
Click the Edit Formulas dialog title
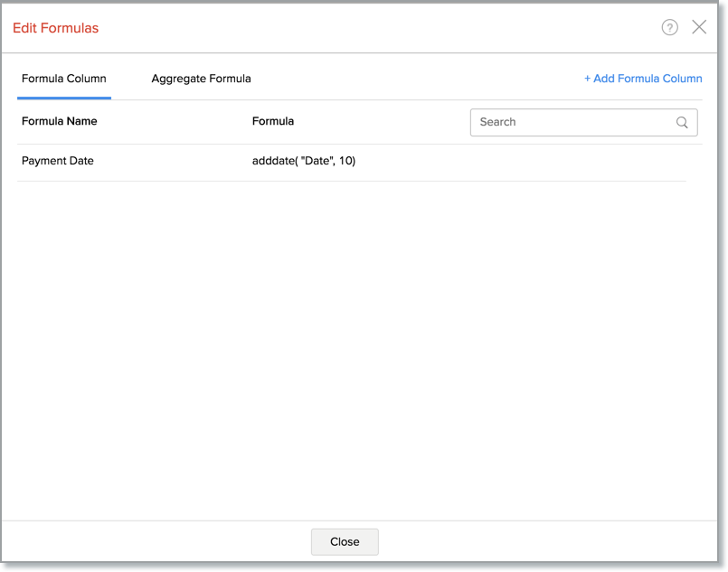pos(56,28)
